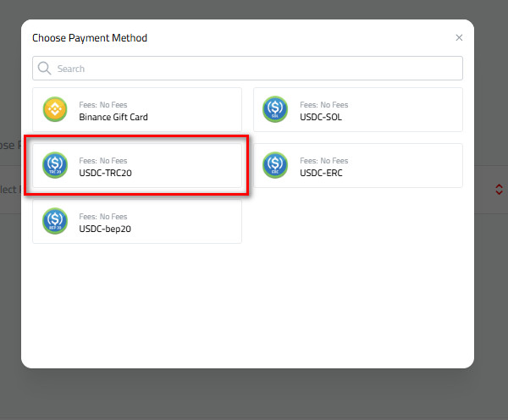The height and width of the screenshot is (420, 508).
Task: Select the USDC-ERC coin icon
Action: [x=275, y=165]
